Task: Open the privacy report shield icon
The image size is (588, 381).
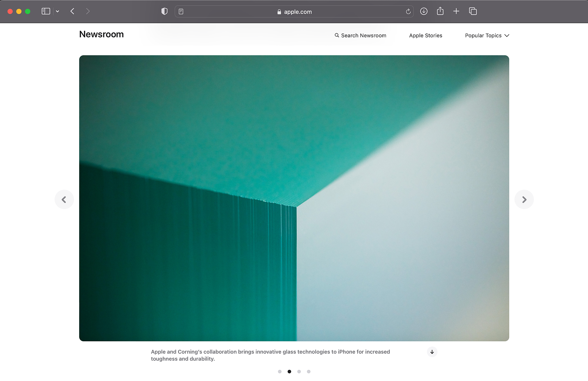Action: [164, 11]
